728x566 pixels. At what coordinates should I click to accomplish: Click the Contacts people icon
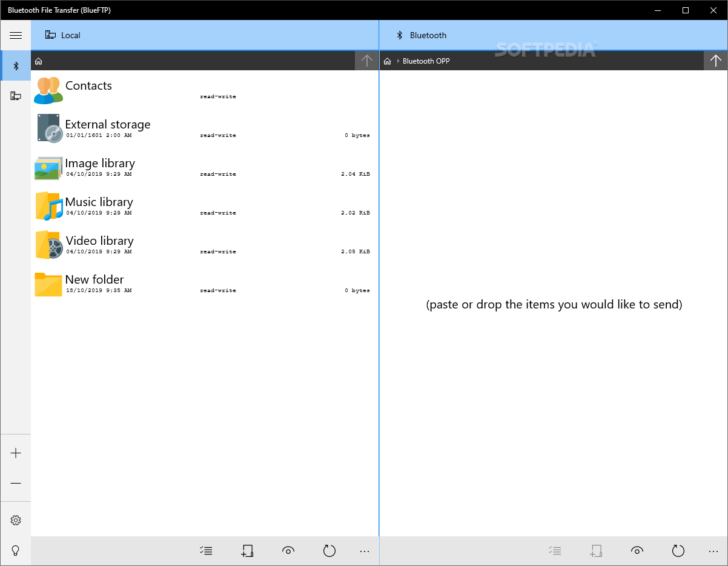pyautogui.click(x=48, y=90)
